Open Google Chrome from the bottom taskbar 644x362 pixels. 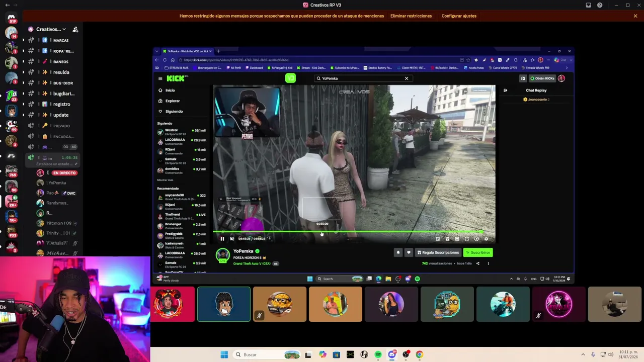(419, 354)
